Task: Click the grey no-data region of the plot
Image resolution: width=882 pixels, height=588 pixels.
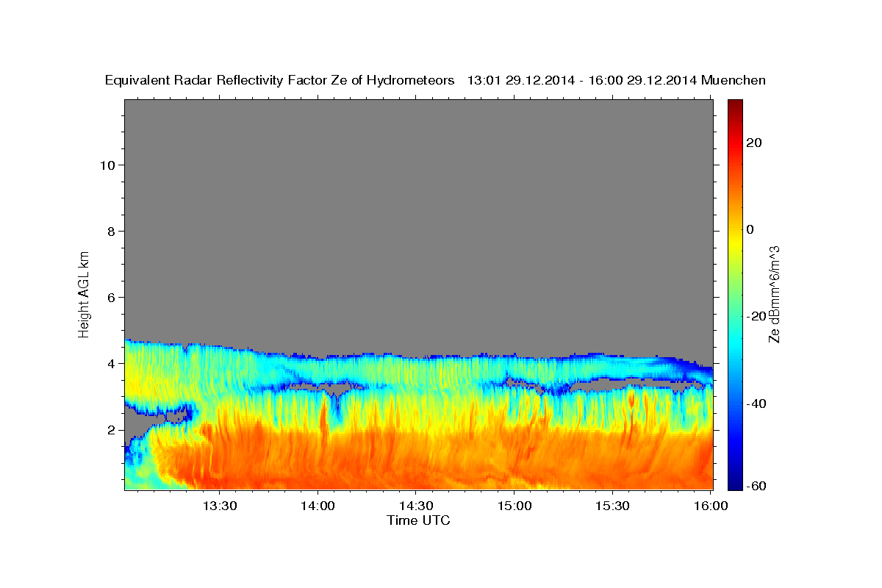Action: coord(419,220)
